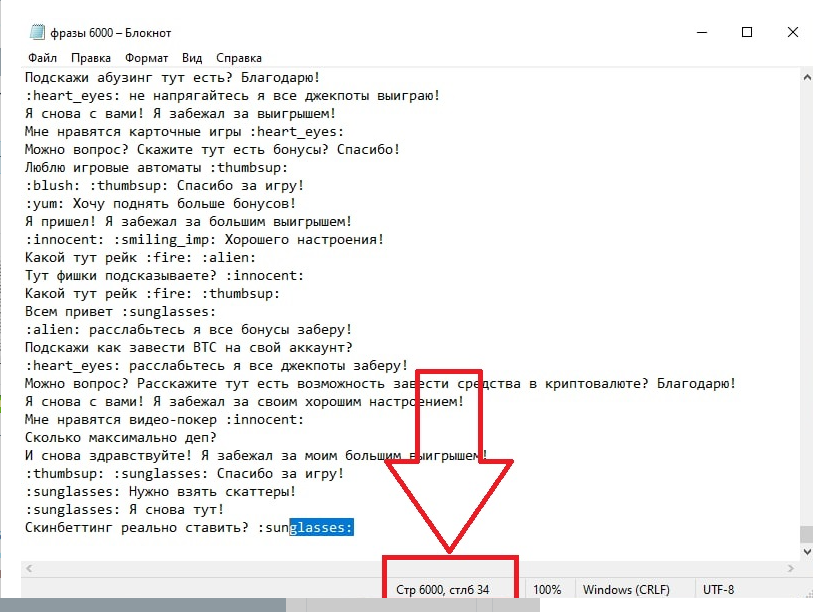Click the horizontal scrollbar right arrow

tap(790, 568)
